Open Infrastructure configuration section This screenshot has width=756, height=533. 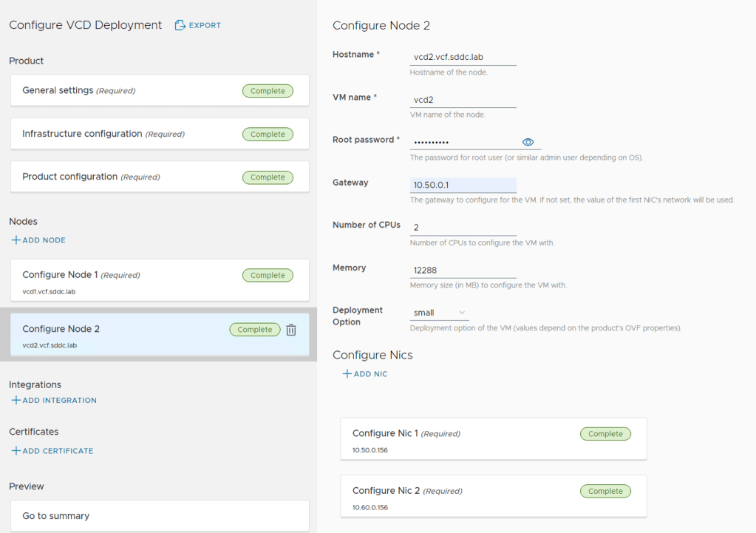pos(159,134)
